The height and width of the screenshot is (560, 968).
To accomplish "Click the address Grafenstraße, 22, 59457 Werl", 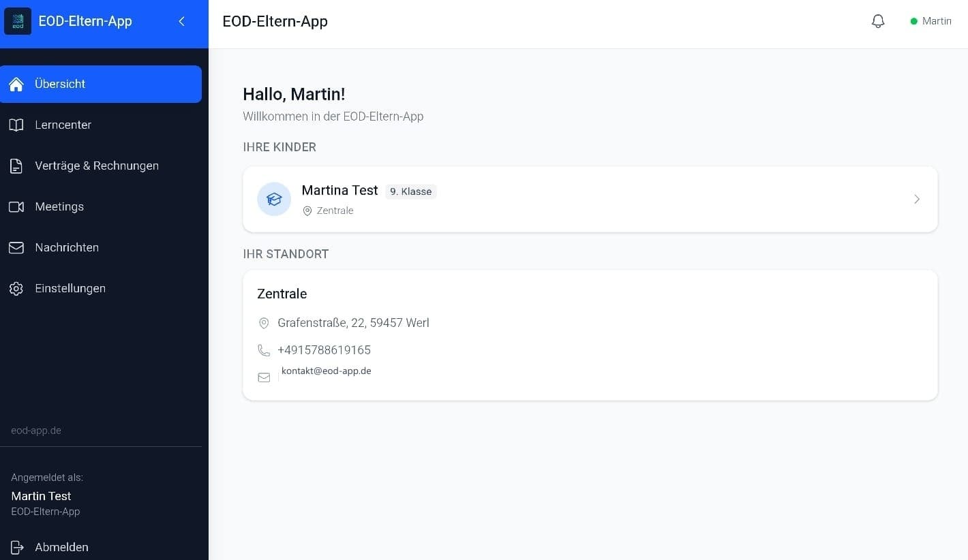I will pyautogui.click(x=353, y=323).
